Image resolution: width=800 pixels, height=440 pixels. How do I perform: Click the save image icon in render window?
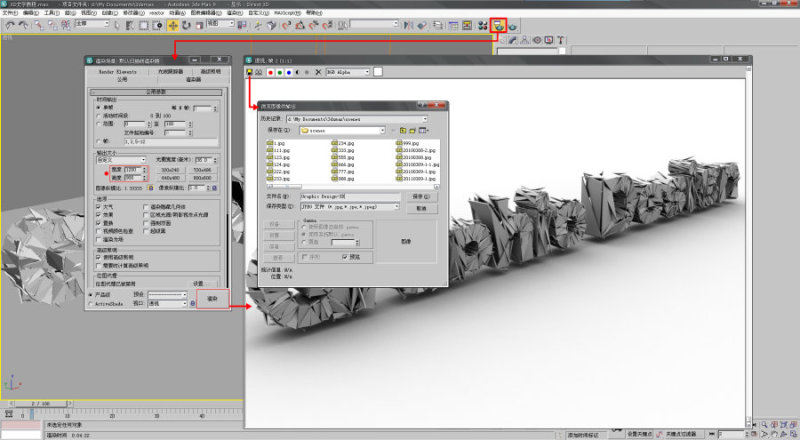tap(249, 72)
